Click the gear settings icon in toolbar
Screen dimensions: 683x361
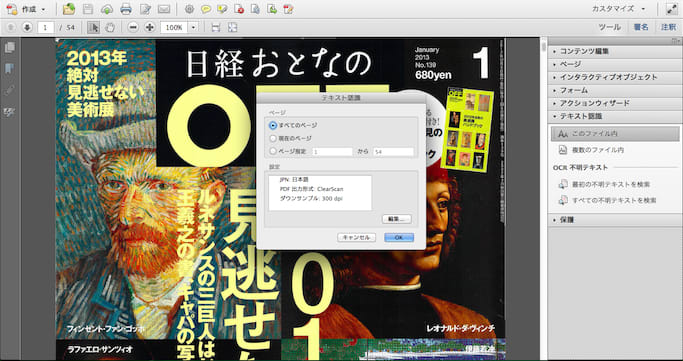(x=189, y=9)
